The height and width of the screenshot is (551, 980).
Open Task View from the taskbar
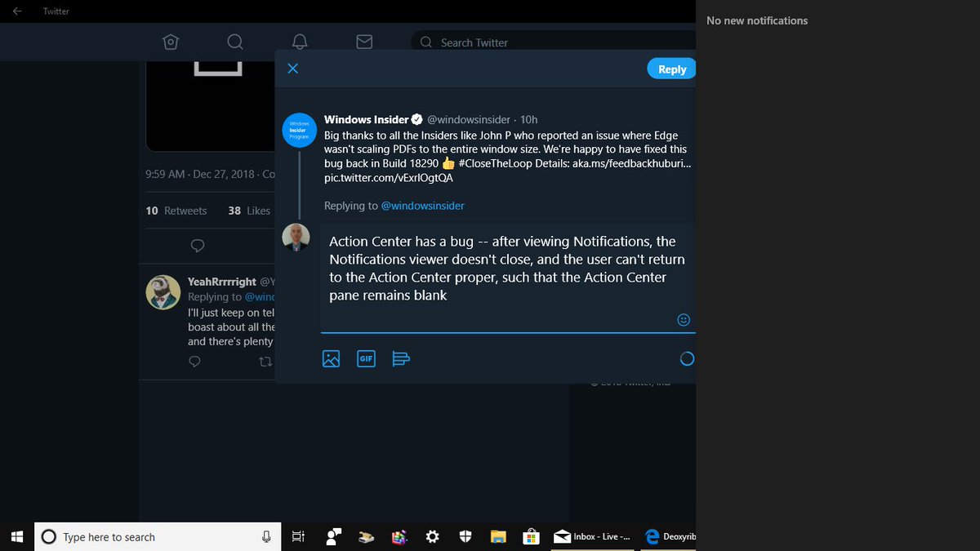[298, 536]
